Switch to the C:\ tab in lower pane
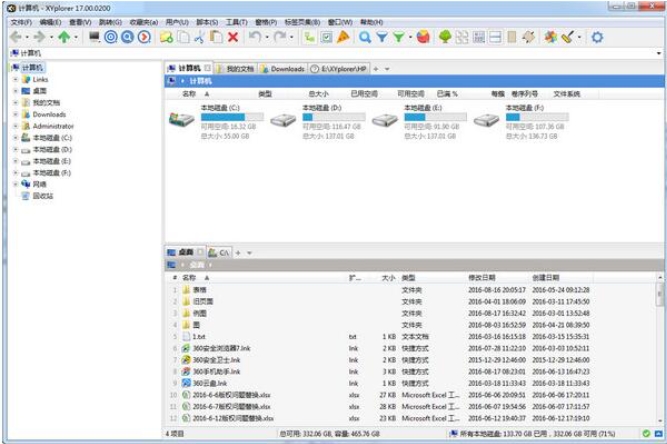Viewport: 667px width, 444px height. tap(219, 253)
